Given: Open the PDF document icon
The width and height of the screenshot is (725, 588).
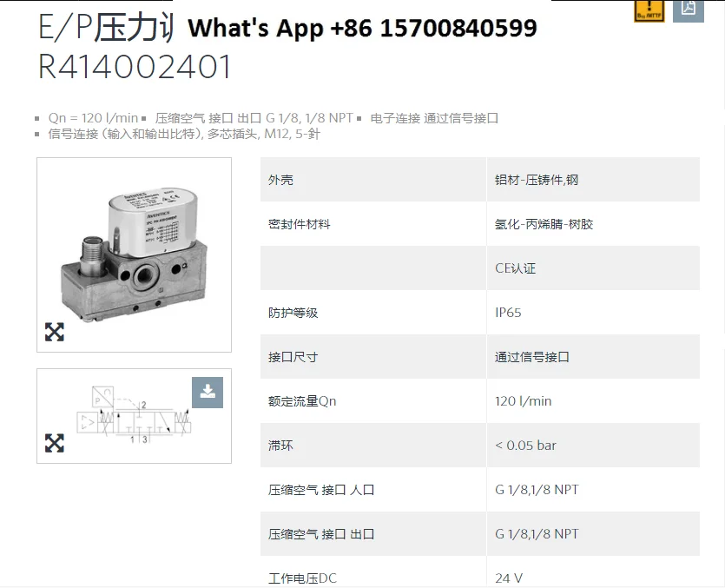Looking at the screenshot, I should [688, 10].
